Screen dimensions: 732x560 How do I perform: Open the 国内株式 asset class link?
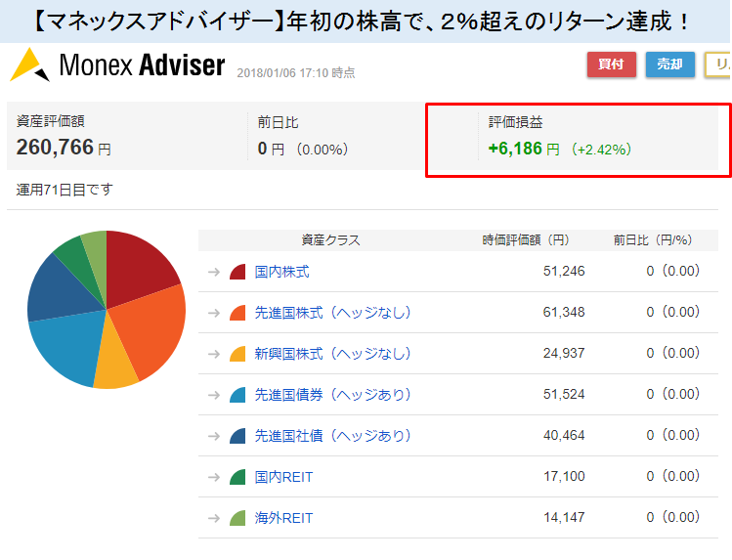pos(281,272)
